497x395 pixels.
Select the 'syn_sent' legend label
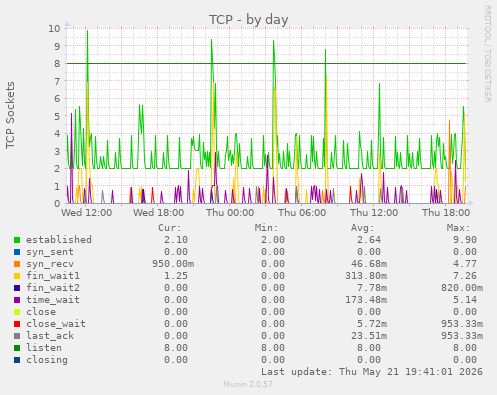50,252
